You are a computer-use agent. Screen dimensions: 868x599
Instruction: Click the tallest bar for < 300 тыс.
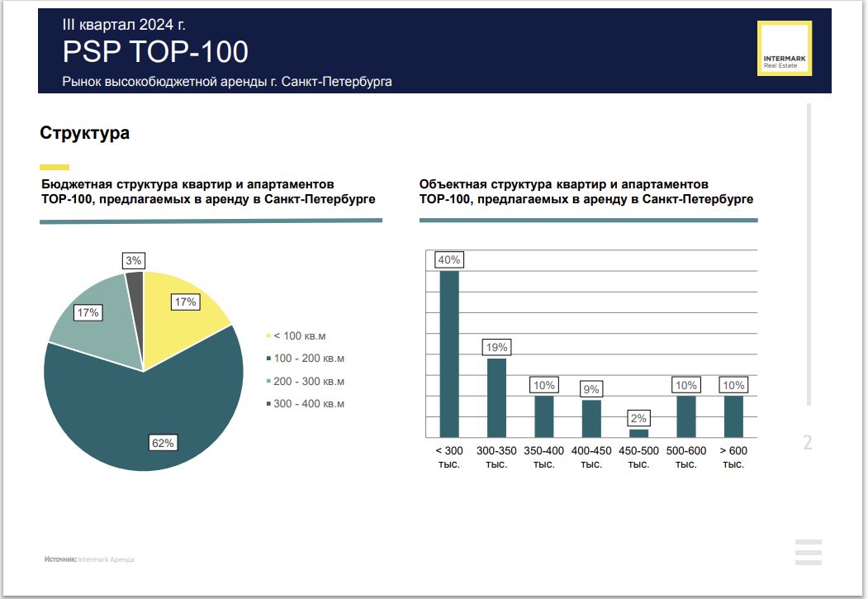(x=449, y=354)
